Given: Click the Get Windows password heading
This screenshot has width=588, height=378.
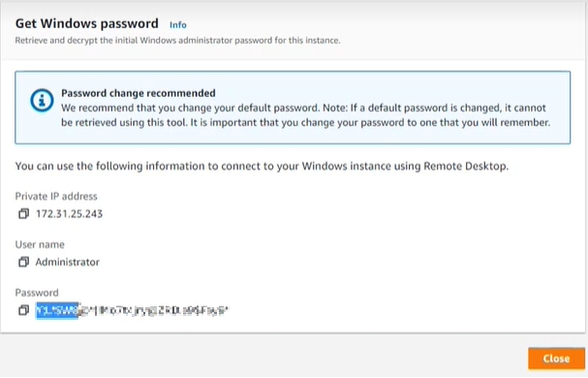Looking at the screenshot, I should 86,23.
